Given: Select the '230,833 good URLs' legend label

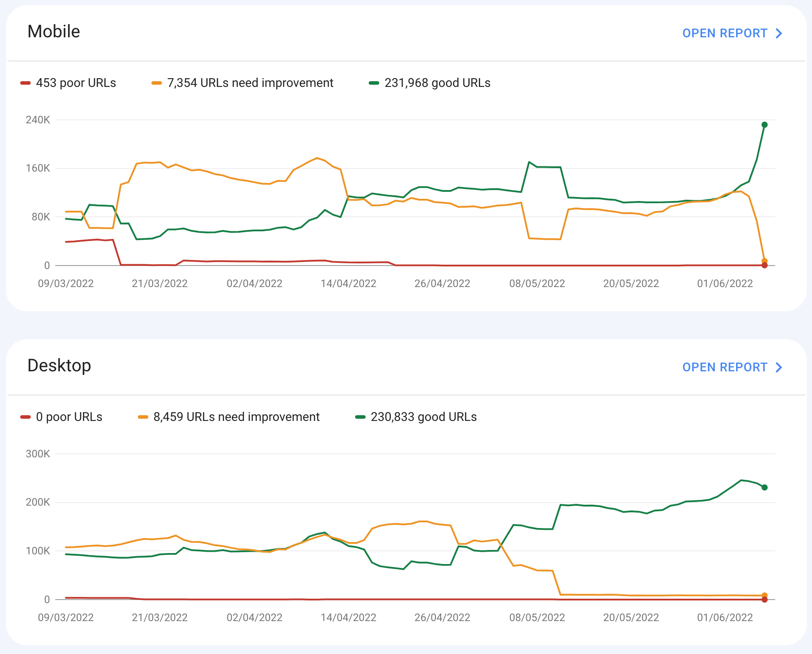Looking at the screenshot, I should click(x=424, y=417).
